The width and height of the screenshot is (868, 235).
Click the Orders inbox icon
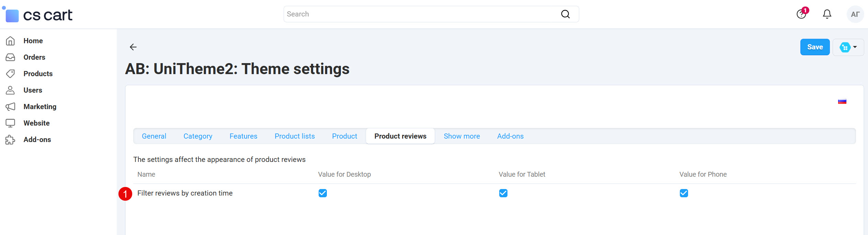pos(10,57)
